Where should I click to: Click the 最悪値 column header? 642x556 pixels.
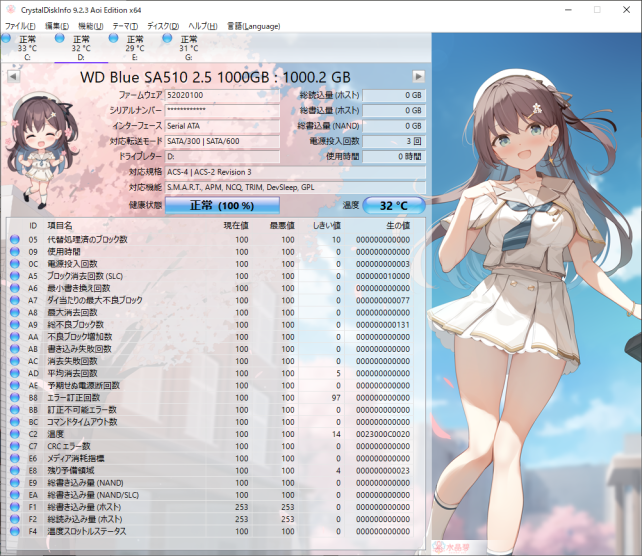click(282, 225)
